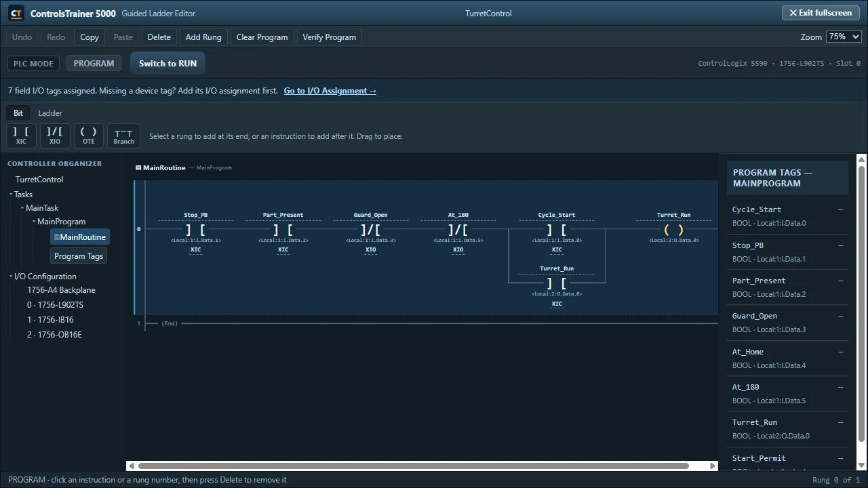Click the vertical scrollbar thumb in the tags panel

pyautogui.click(x=862, y=304)
